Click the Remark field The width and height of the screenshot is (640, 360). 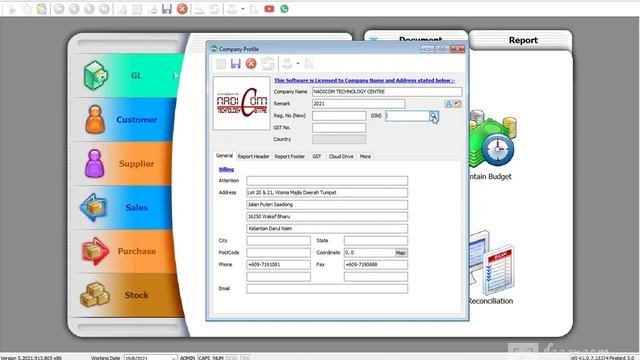coord(359,104)
